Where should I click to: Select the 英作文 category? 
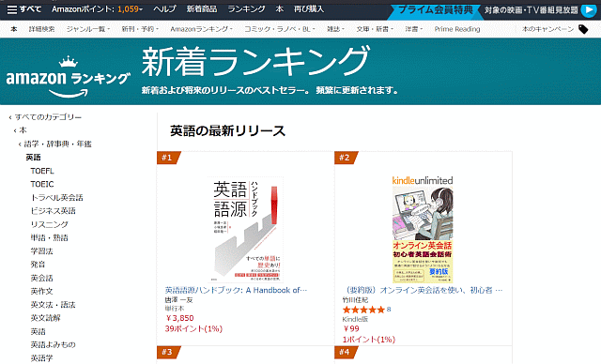click(41, 291)
